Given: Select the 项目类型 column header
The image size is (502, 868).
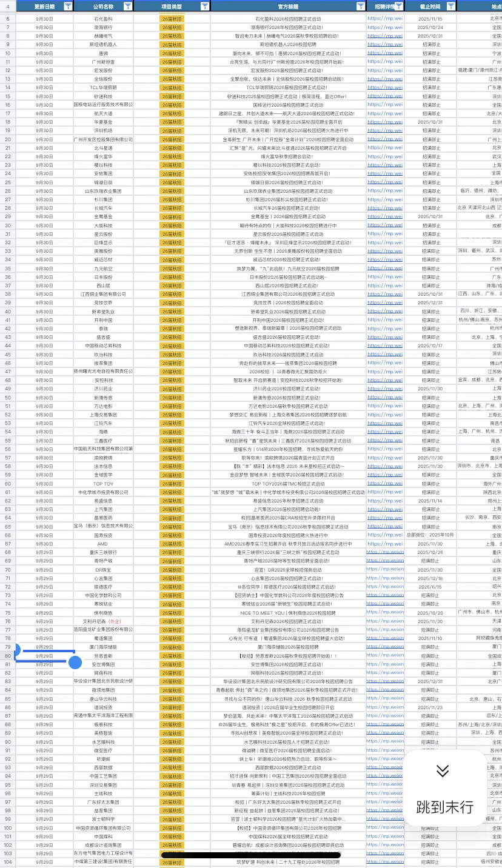Looking at the screenshot, I should coord(172,6).
